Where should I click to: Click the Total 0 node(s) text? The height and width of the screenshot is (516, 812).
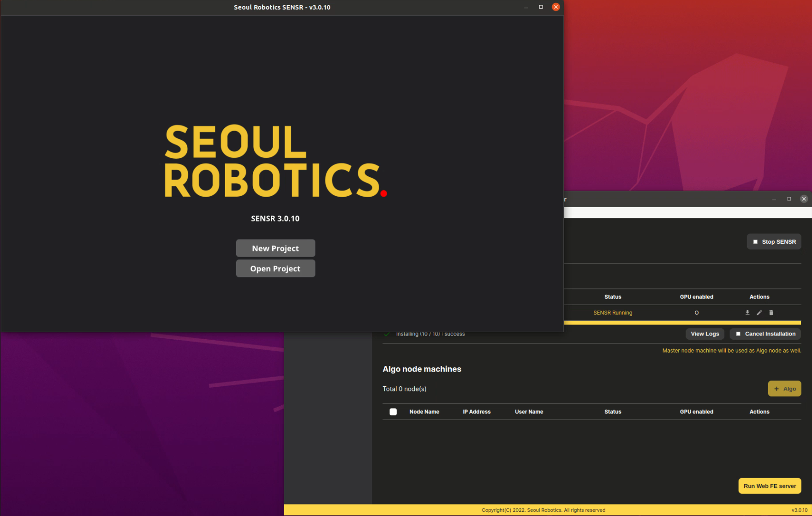pyautogui.click(x=404, y=389)
